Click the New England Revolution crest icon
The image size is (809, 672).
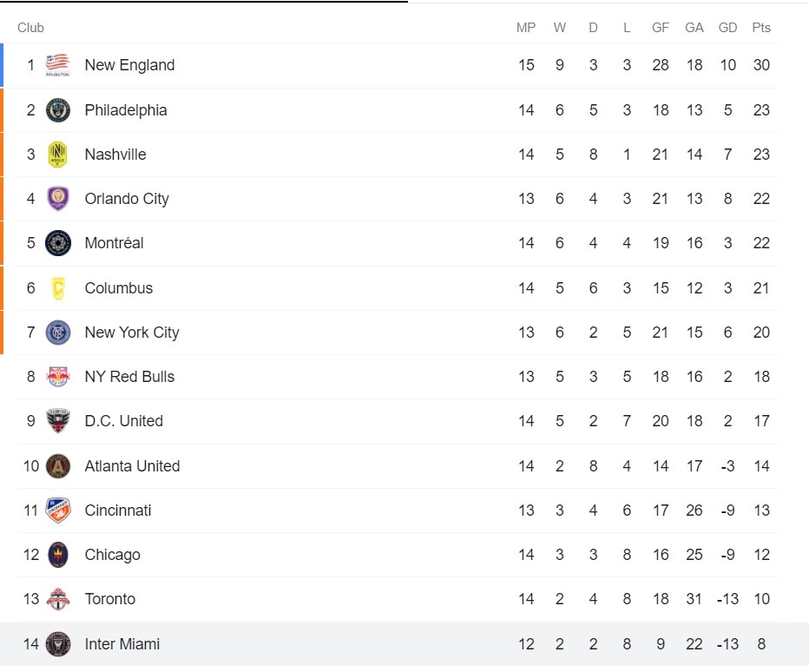(x=58, y=65)
